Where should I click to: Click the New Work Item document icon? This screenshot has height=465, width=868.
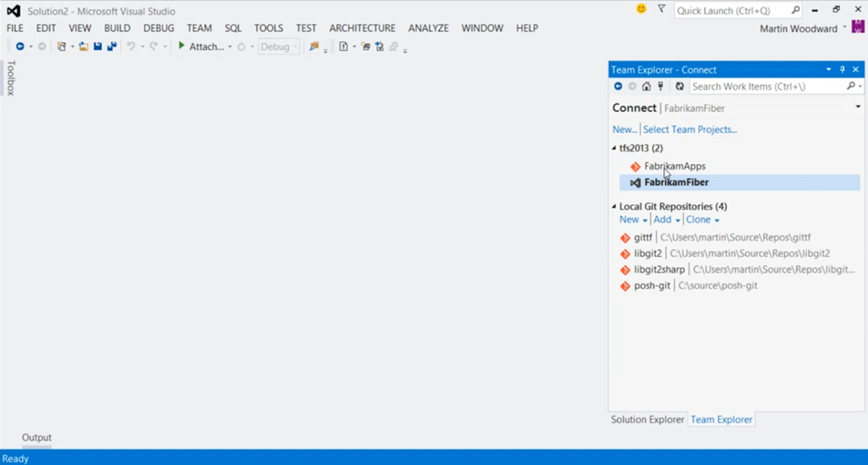[343, 47]
